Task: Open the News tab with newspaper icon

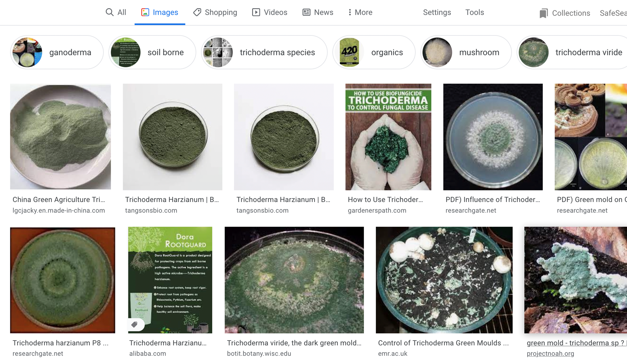Action: (x=318, y=13)
